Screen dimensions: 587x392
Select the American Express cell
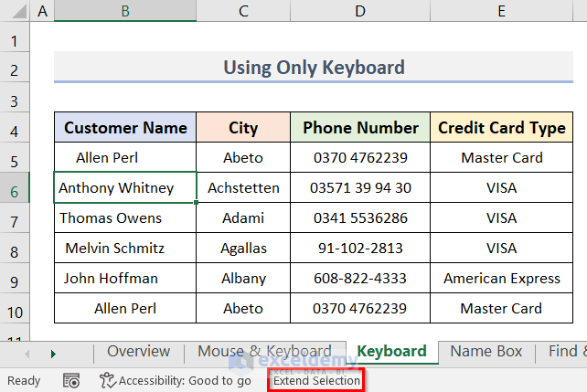[502, 279]
